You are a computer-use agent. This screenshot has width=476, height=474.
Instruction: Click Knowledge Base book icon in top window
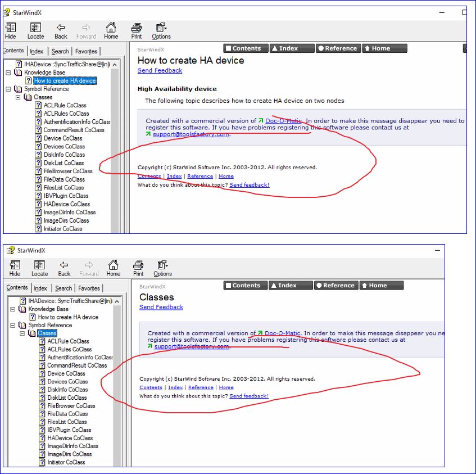[x=18, y=73]
